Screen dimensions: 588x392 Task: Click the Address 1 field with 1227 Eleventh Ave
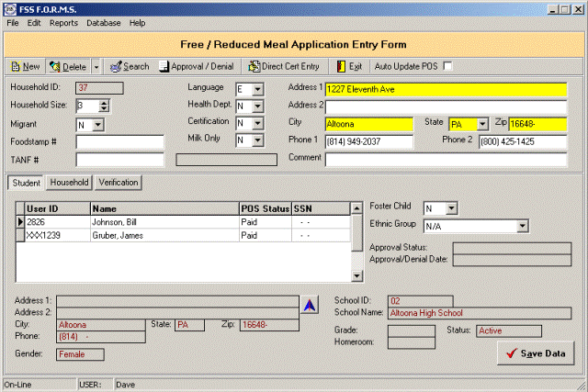click(446, 90)
